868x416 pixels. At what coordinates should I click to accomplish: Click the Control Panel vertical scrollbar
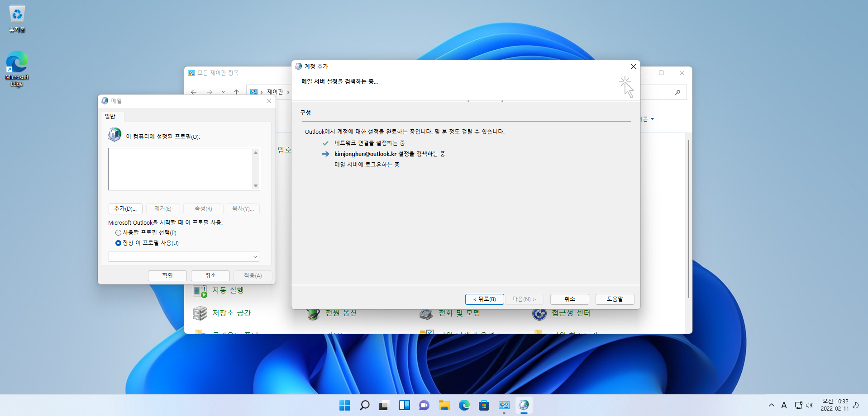[x=689, y=219]
